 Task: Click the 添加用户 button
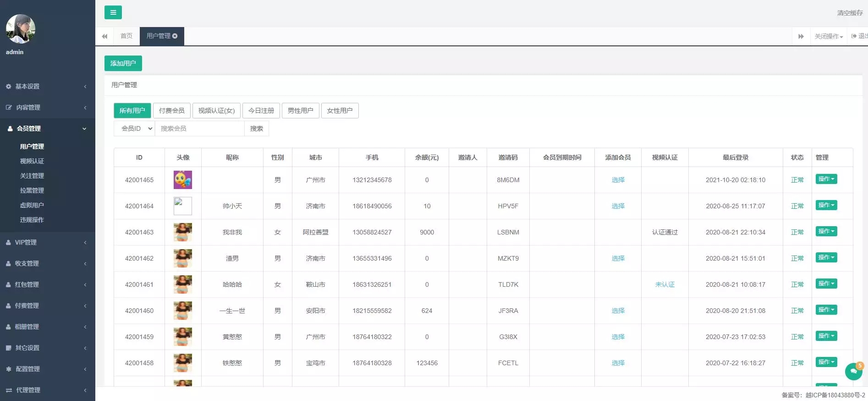tap(123, 63)
